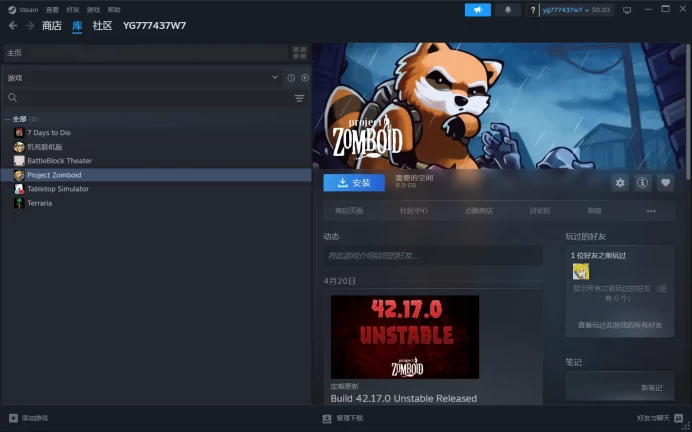This screenshot has width=692, height=432.
Task: Open the 查看 menu
Action: click(52, 10)
